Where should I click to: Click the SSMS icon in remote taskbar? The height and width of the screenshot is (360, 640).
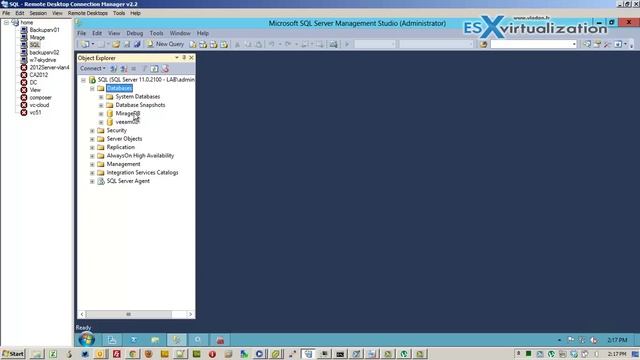point(176,340)
